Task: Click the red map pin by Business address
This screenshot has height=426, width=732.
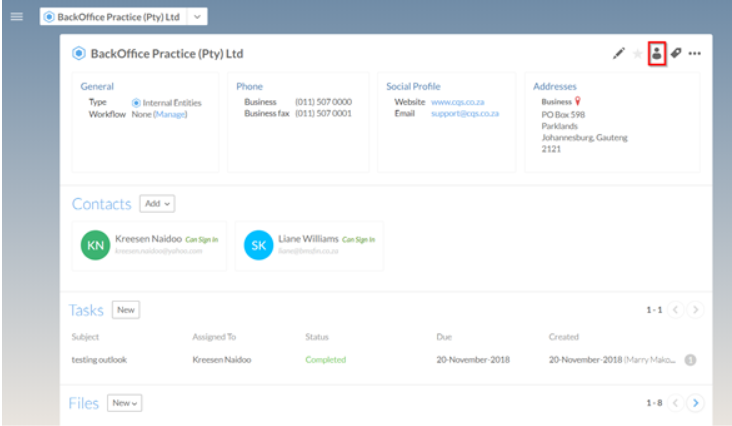Action: click(x=577, y=101)
